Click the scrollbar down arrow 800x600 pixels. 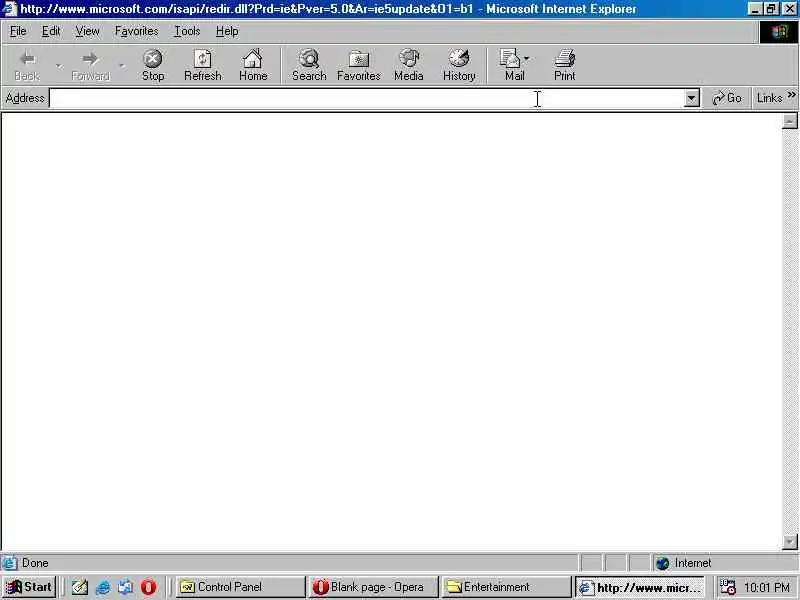click(x=789, y=542)
